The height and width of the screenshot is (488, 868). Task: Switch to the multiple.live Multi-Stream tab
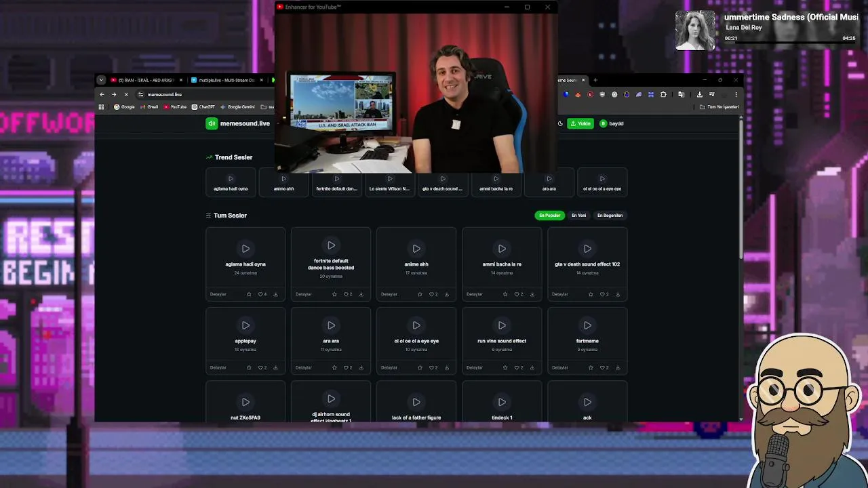pos(226,80)
